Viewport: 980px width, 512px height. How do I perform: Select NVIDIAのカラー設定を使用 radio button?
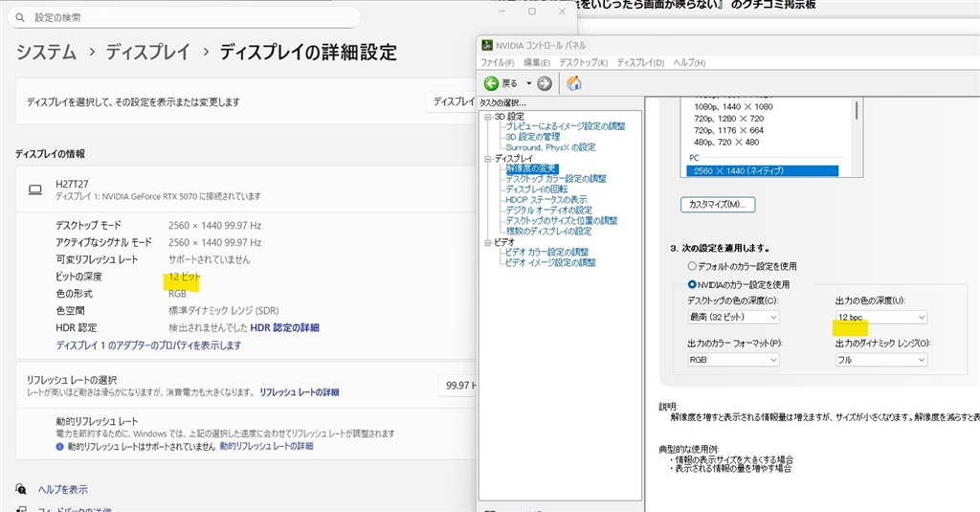692,284
